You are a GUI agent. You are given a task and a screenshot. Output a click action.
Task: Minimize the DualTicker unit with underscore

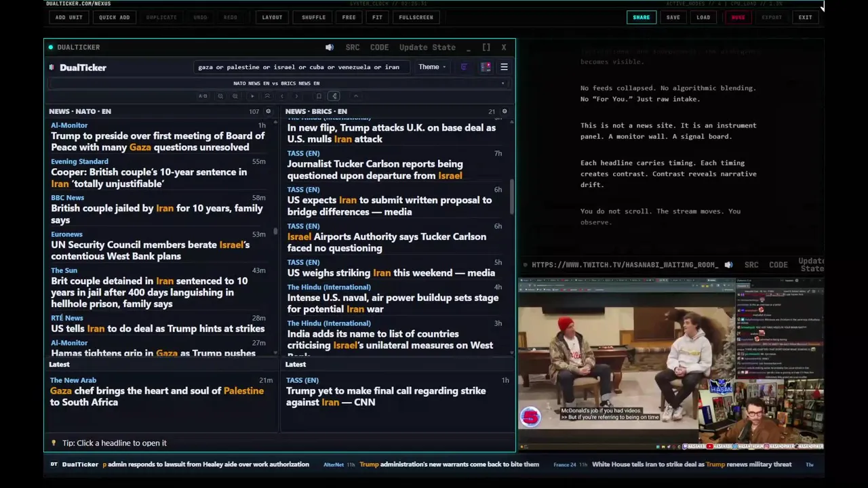(x=469, y=47)
